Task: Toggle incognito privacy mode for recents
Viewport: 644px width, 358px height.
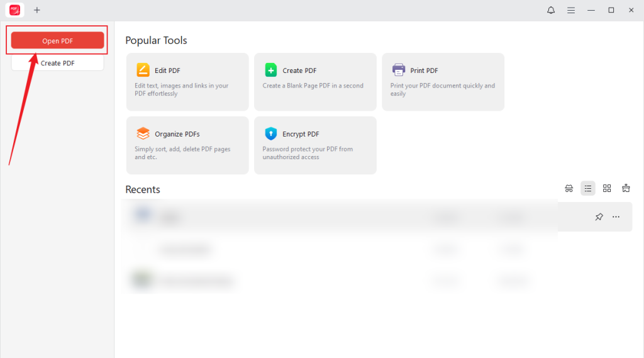Action: tap(569, 188)
